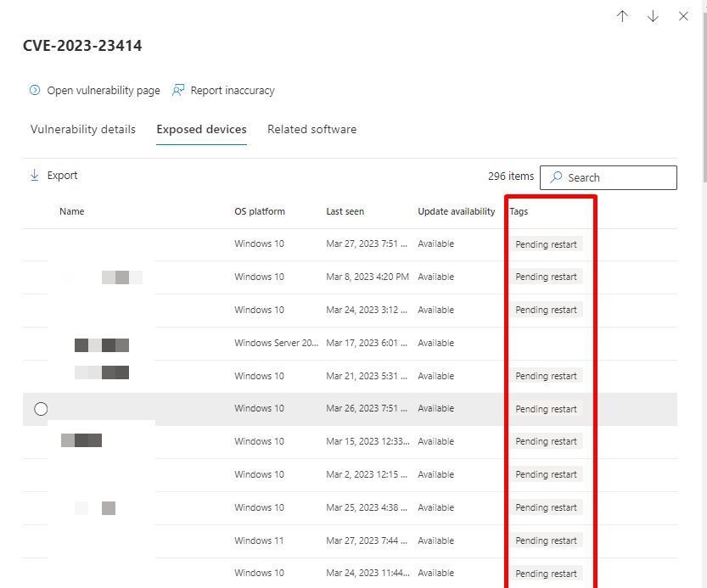Open the Related software tab
This screenshot has width=707, height=588.
(x=312, y=130)
